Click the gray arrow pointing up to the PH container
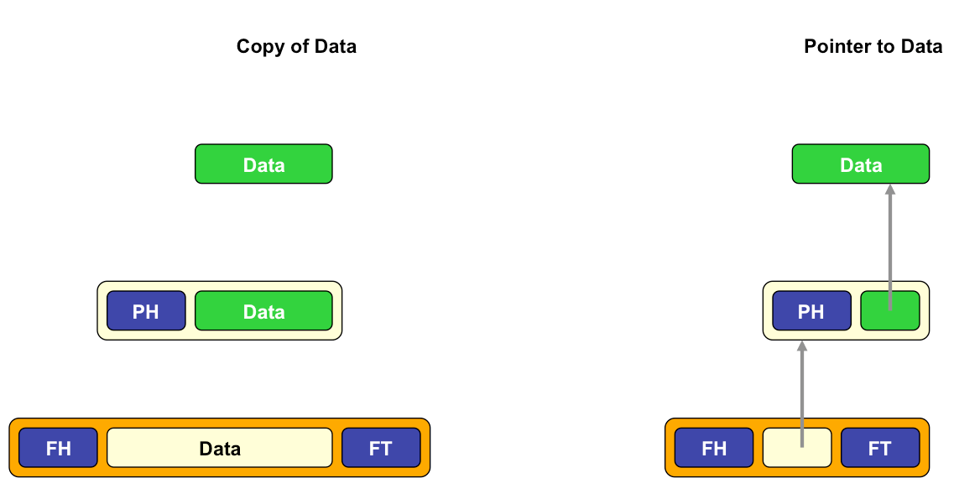Viewport: 980px width, 499px height. [802, 393]
